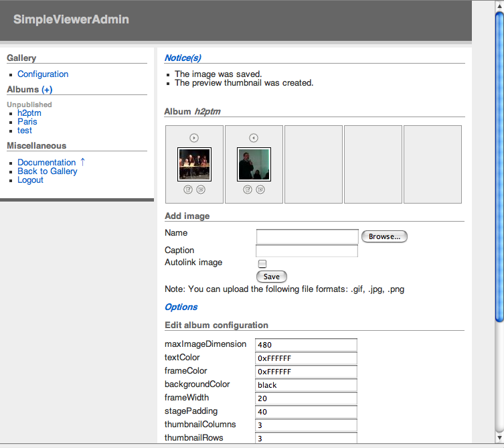This screenshot has height=448, width=504.
Task: Click the Logout link
Action: tap(30, 179)
